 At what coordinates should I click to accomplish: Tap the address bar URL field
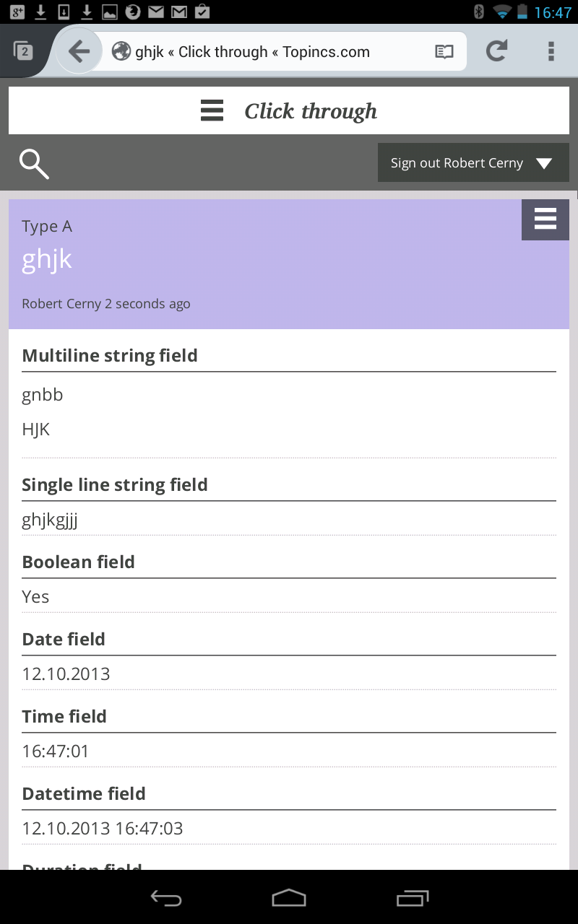(267, 52)
